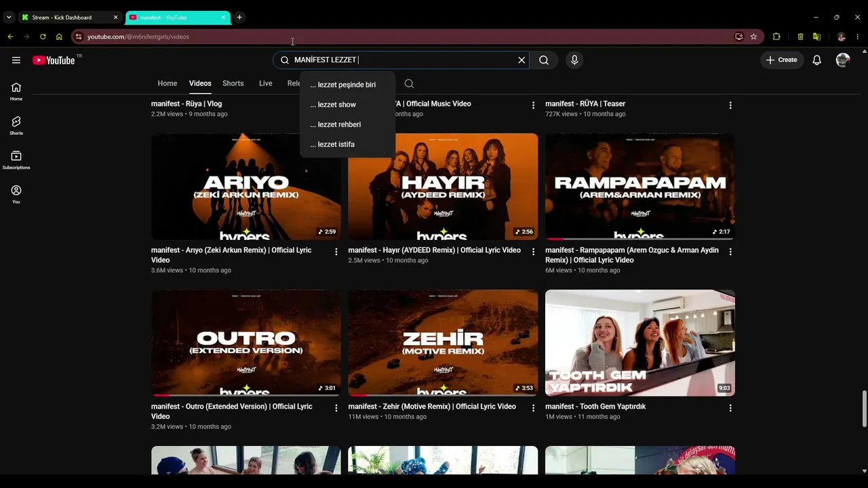Open the browser extensions puzzle icon
Screen dimensions: 868x488
tap(776, 37)
